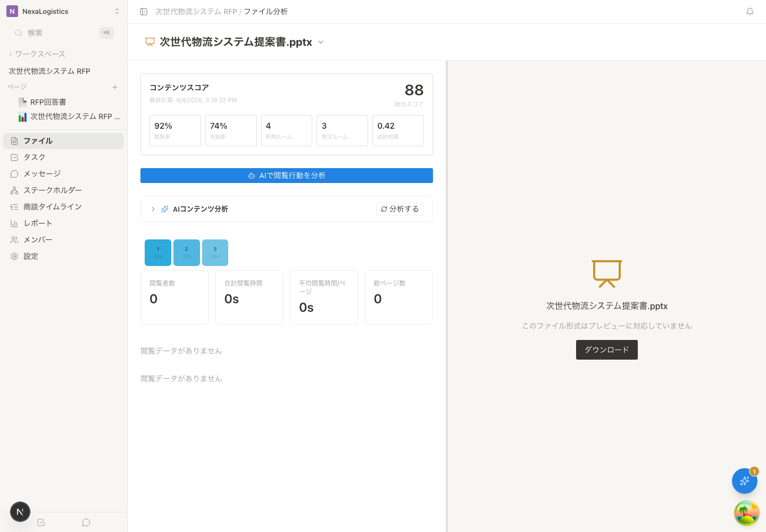The image size is (766, 532).
Task: Select page 1 heatmap tile
Action: point(158,253)
